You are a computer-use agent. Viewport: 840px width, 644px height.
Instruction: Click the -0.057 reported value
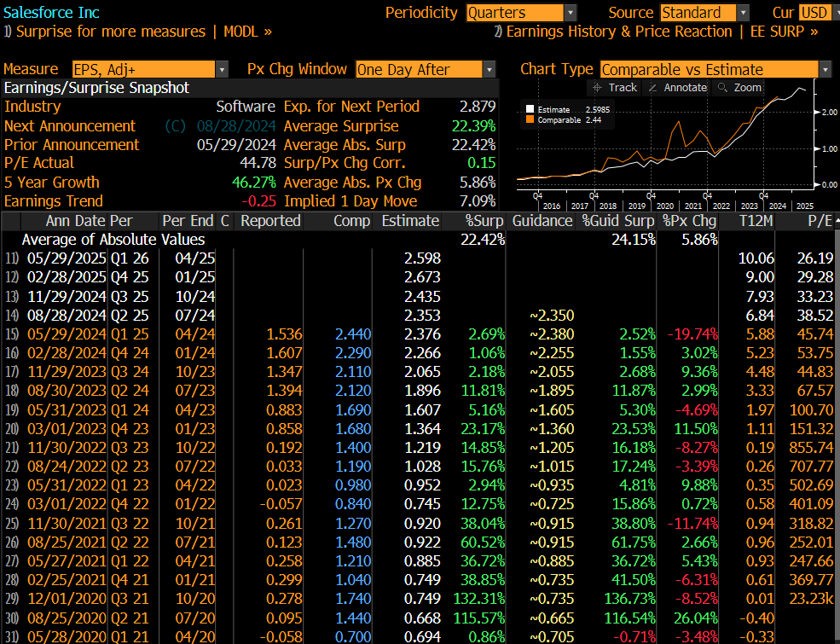click(x=280, y=504)
